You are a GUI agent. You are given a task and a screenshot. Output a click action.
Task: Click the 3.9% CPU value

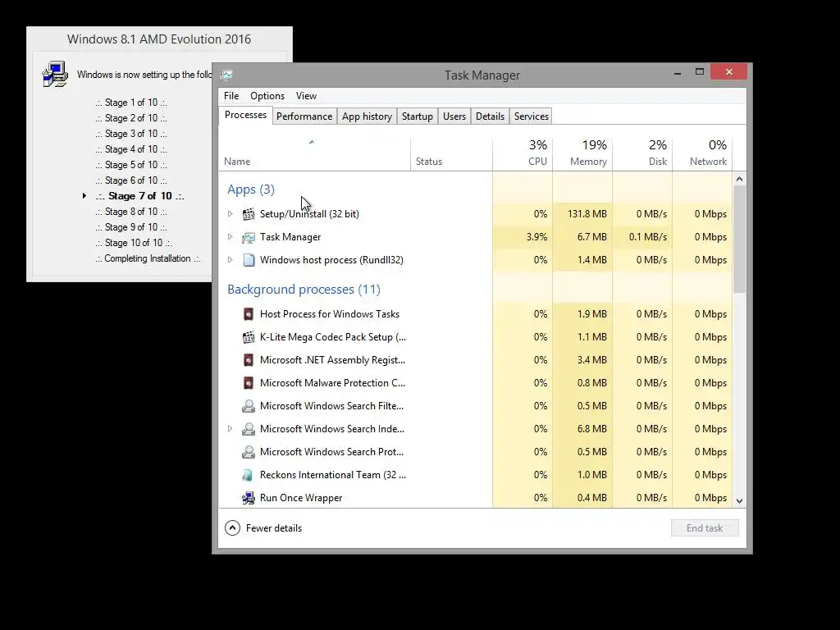536,237
